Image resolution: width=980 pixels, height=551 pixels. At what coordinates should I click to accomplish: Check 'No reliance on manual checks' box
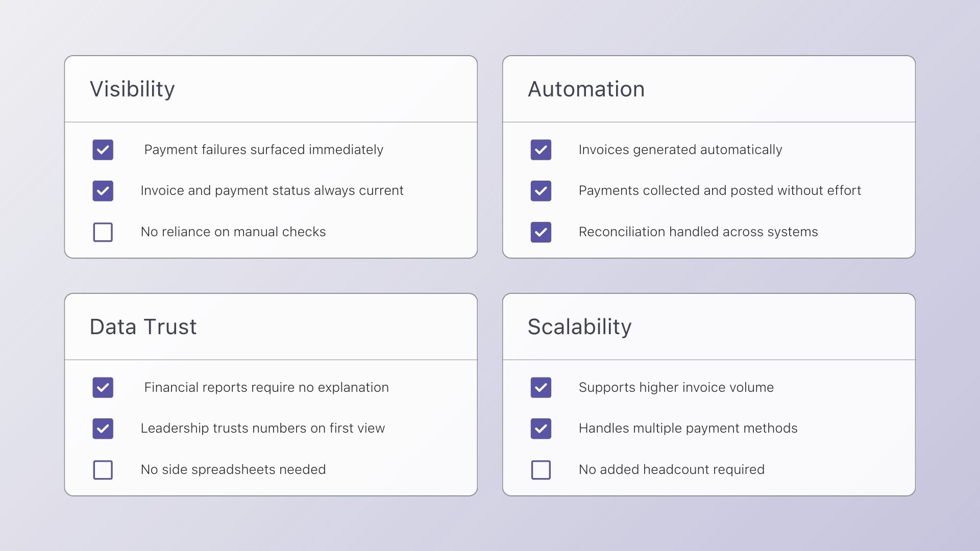(x=103, y=232)
